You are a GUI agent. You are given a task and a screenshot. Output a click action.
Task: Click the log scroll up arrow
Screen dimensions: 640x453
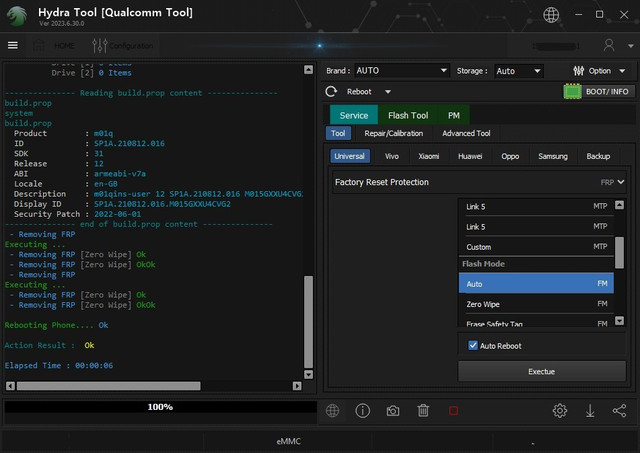point(309,69)
